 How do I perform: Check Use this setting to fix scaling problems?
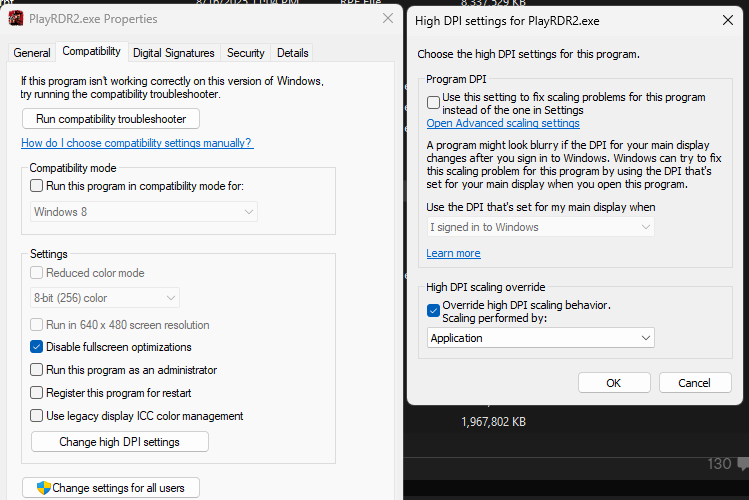point(433,102)
